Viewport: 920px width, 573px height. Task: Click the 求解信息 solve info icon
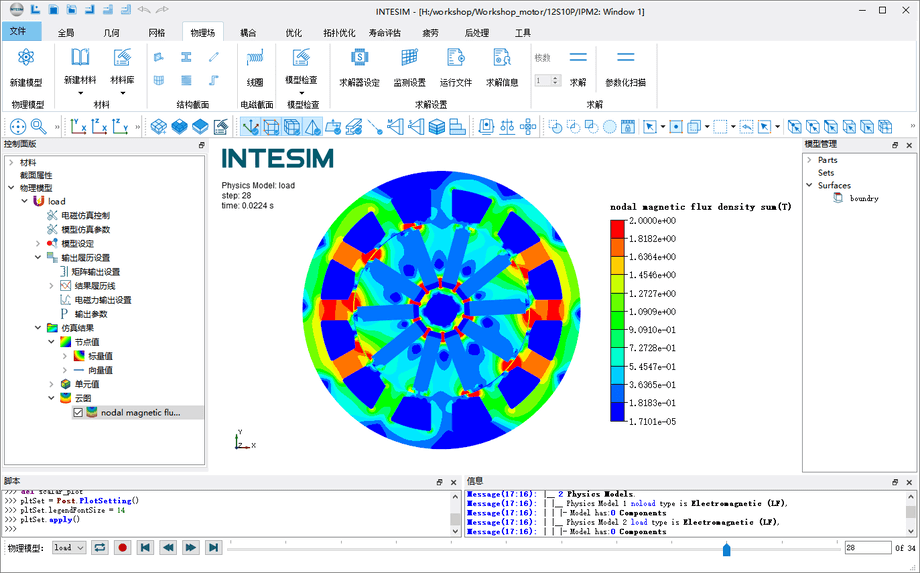click(x=502, y=58)
